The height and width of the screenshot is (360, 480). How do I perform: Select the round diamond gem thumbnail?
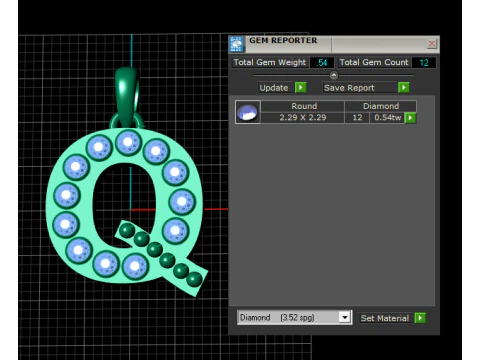pyautogui.click(x=247, y=112)
